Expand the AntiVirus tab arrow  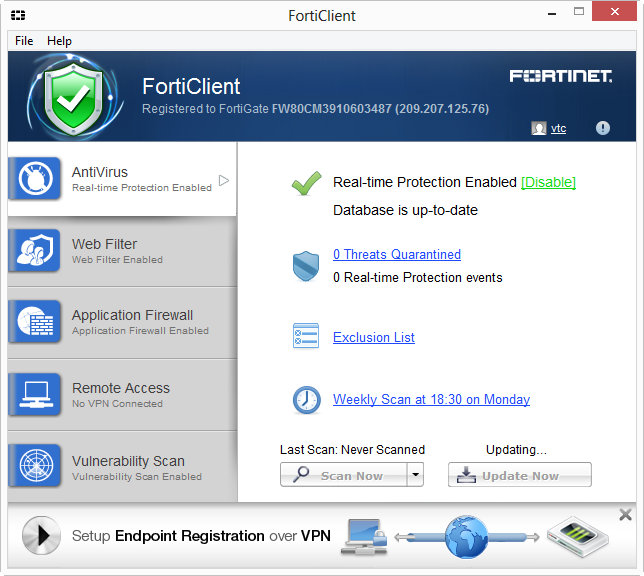pyautogui.click(x=224, y=180)
